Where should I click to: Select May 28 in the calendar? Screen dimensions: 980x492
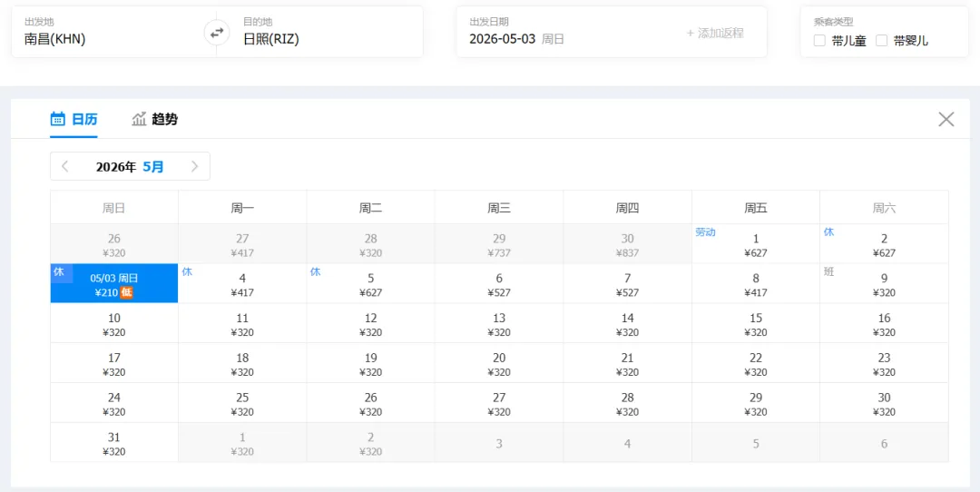(628, 403)
